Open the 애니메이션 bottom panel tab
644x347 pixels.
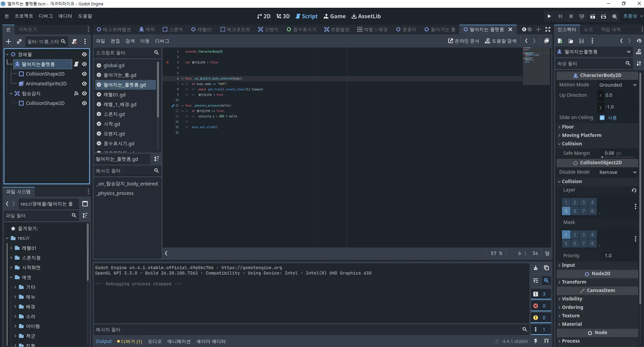(179, 341)
